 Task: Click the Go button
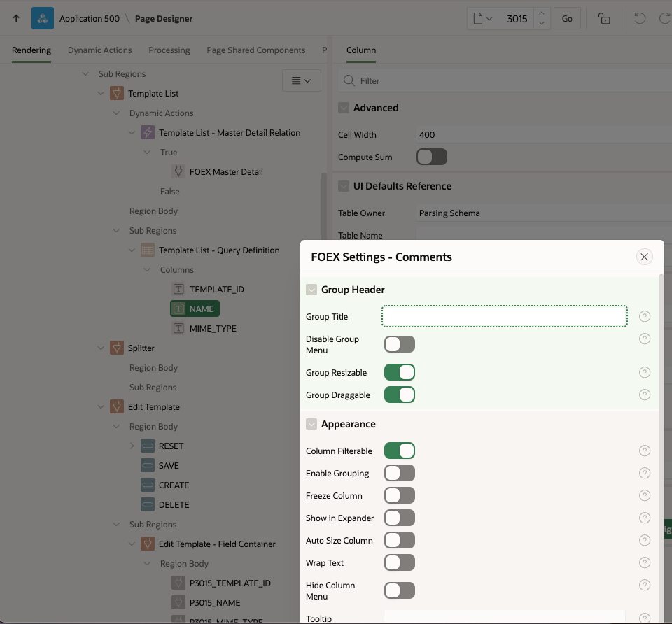click(567, 18)
